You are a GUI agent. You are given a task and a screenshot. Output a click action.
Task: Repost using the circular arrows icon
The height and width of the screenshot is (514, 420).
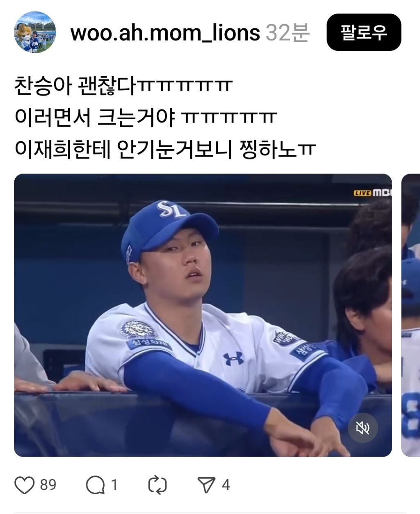click(x=157, y=485)
